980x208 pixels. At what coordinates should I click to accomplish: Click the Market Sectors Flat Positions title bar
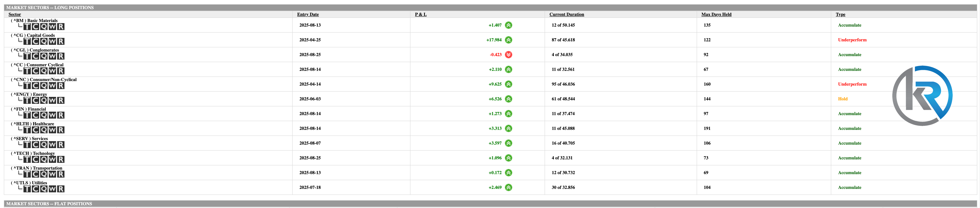click(49, 204)
